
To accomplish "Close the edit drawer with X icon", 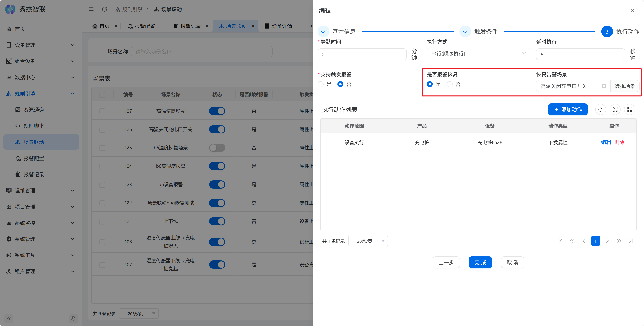I will pos(632,10).
